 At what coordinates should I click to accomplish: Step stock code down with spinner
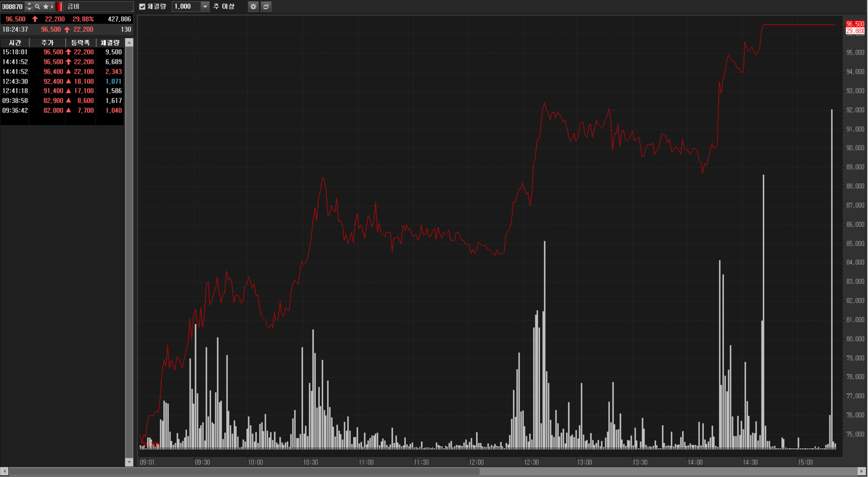pos(29,9)
